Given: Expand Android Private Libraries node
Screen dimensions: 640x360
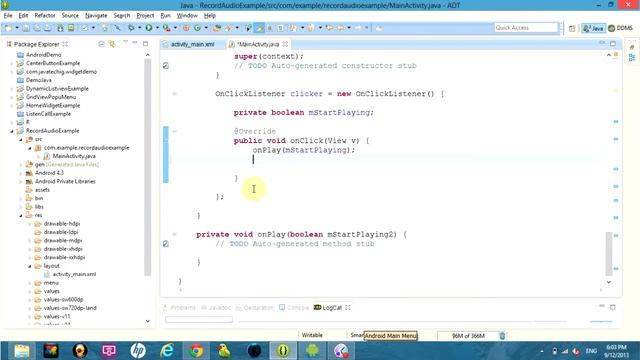Looking at the screenshot, I should point(21,182).
